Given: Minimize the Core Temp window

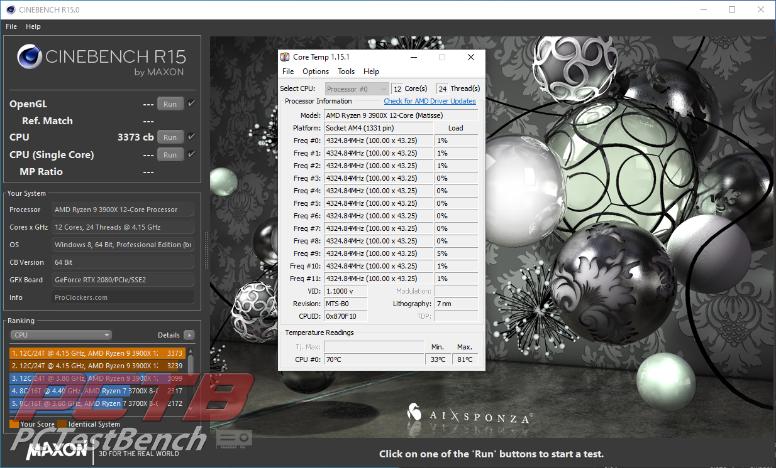Looking at the screenshot, I should (414, 57).
